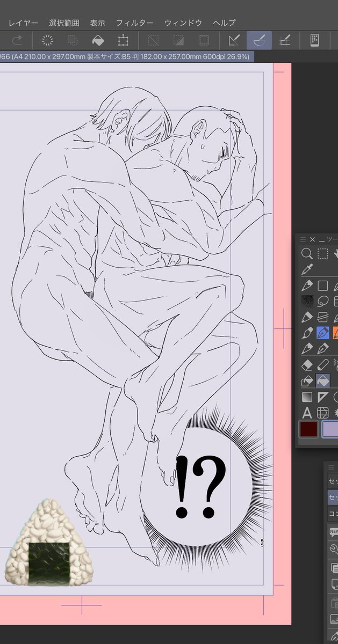Click the Show selection border icon
Viewport: 338px width, 644px height.
[x=204, y=40]
